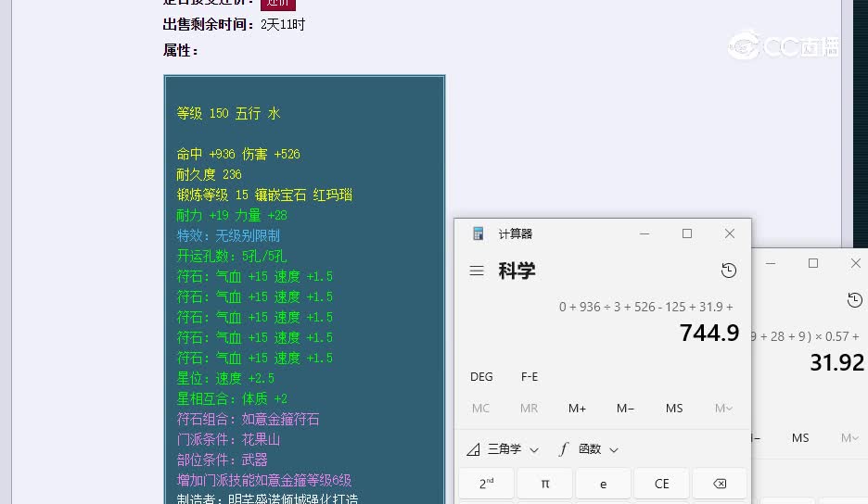Toggle DEG angle unit mode
868x504 pixels.
481,377
